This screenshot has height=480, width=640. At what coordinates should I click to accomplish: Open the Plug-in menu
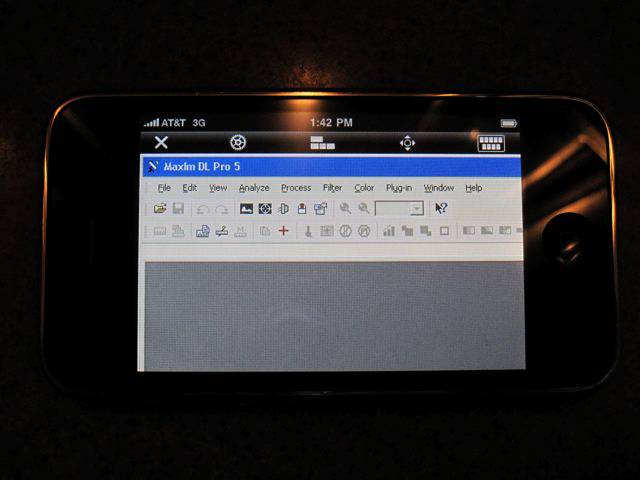pyautogui.click(x=399, y=188)
